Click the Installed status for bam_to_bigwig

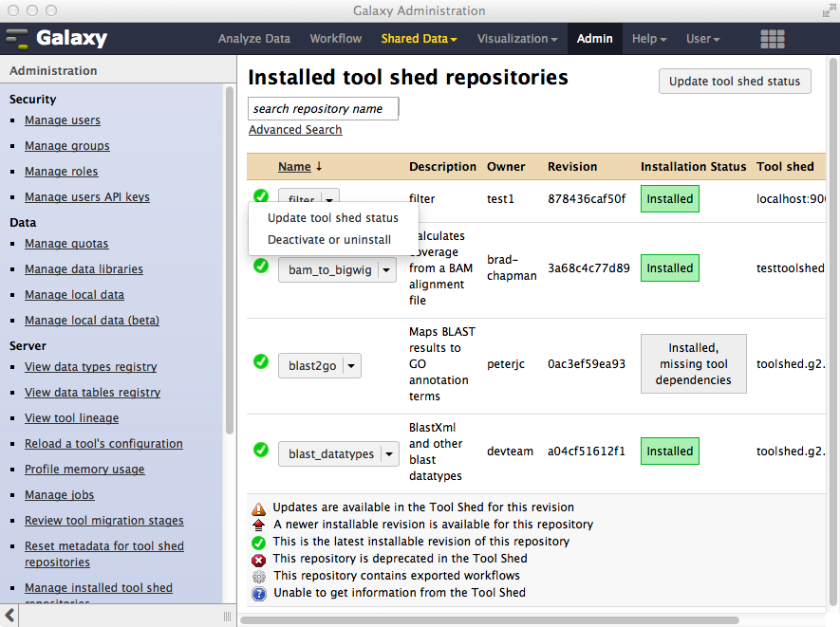coord(670,267)
